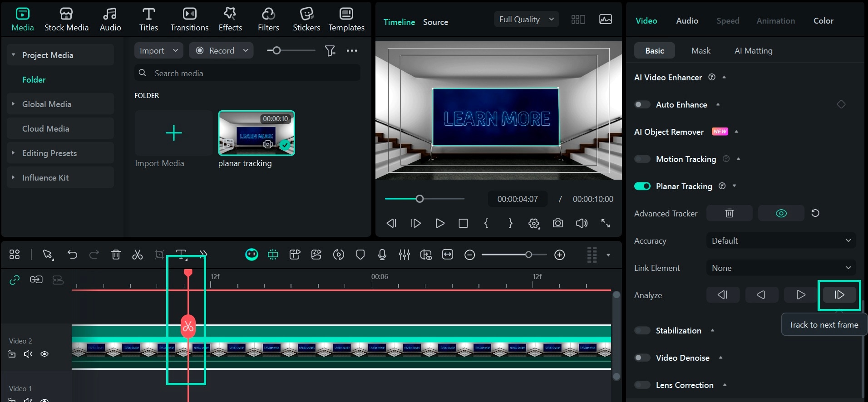The height and width of the screenshot is (402, 868).
Task: Enable the Motion Tracking toggle
Action: tap(642, 159)
